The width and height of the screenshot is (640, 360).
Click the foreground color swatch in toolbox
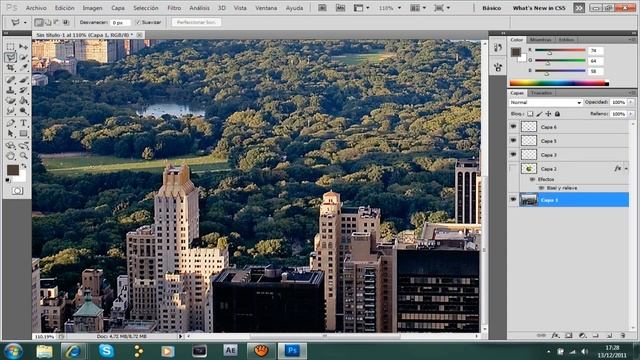[12, 170]
